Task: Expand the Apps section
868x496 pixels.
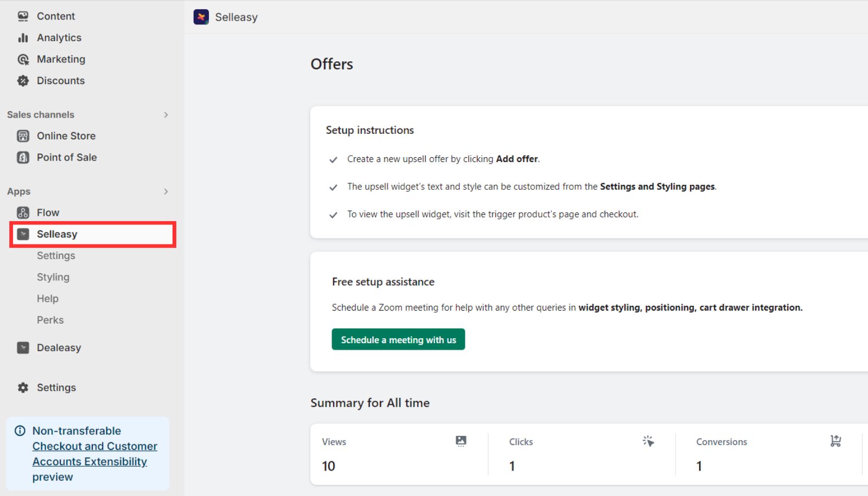Action: click(166, 191)
